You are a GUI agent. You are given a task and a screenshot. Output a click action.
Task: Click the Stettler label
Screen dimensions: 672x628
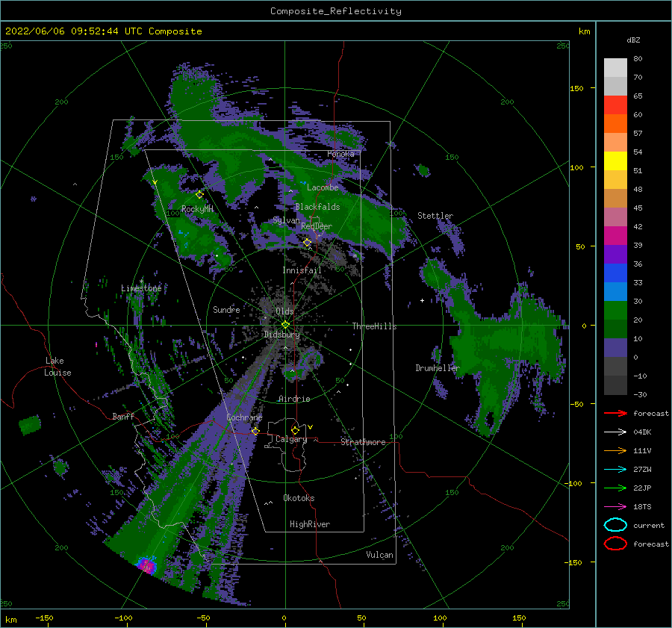pyautogui.click(x=435, y=216)
